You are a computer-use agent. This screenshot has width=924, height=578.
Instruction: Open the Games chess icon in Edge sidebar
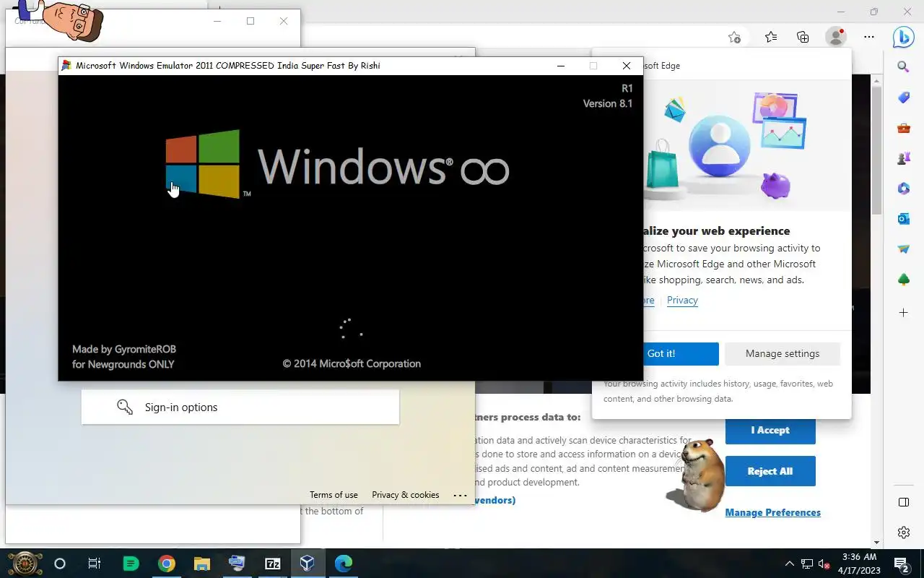pos(903,159)
